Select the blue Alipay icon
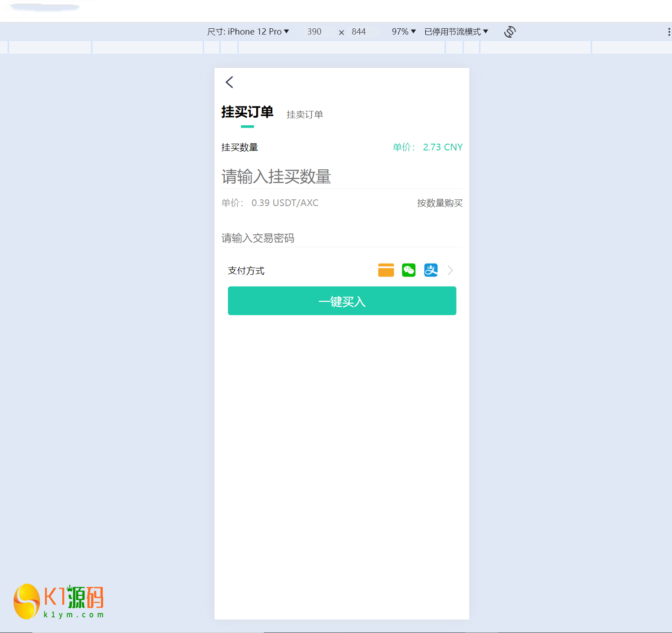The width and height of the screenshot is (672, 633). [x=431, y=270]
